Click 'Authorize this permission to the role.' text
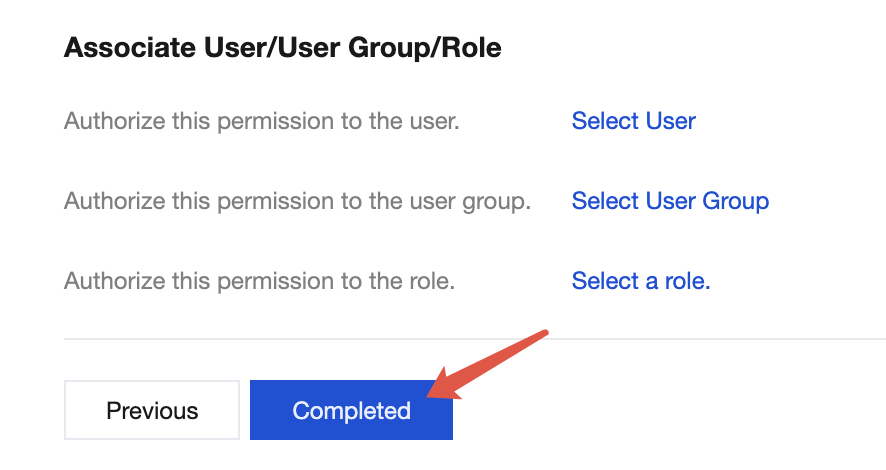 point(259,281)
